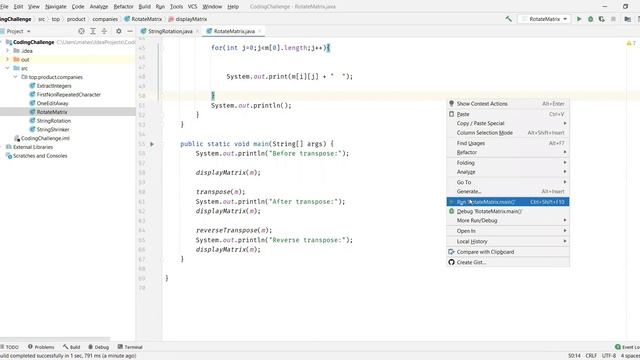
Task: Run with coverage icon in toolbar
Action: 602,19
